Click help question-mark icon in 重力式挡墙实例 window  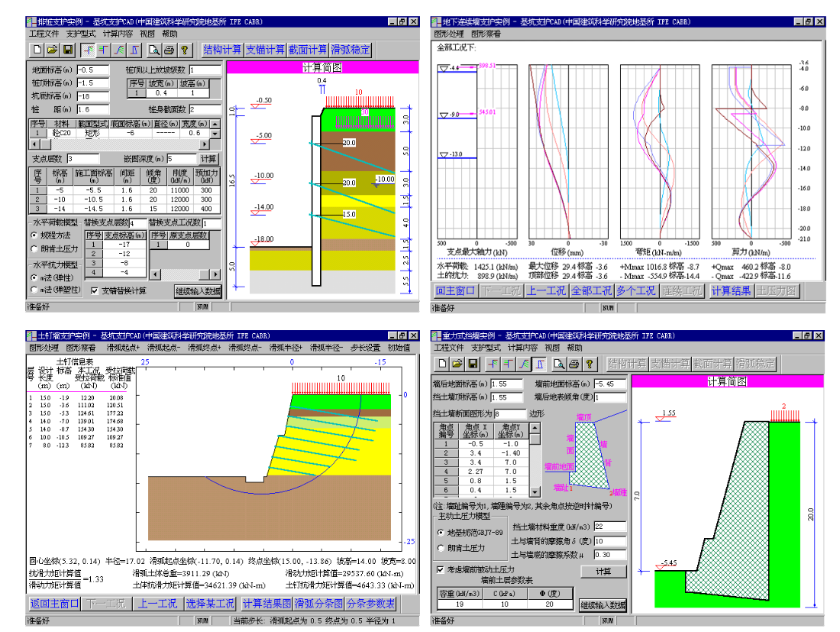tap(590, 364)
